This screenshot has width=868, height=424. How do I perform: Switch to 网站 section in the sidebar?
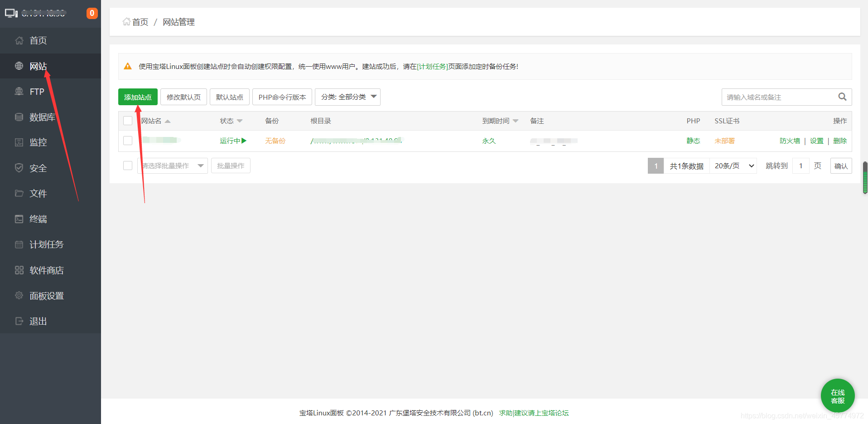(x=38, y=66)
